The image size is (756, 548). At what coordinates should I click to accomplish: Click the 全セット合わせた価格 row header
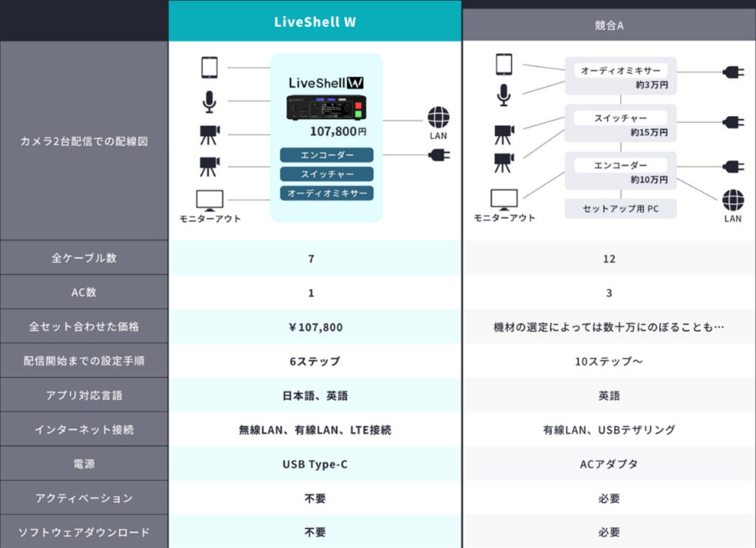tap(84, 326)
